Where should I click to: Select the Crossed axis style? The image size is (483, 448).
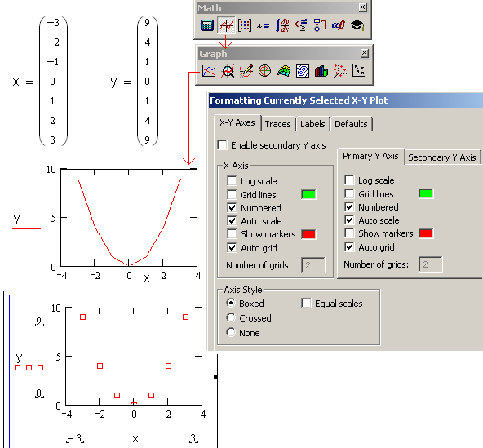[x=231, y=317]
